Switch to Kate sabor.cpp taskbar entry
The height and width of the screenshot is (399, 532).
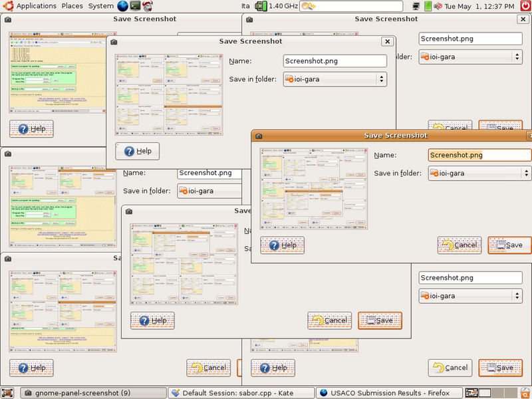(x=241, y=393)
